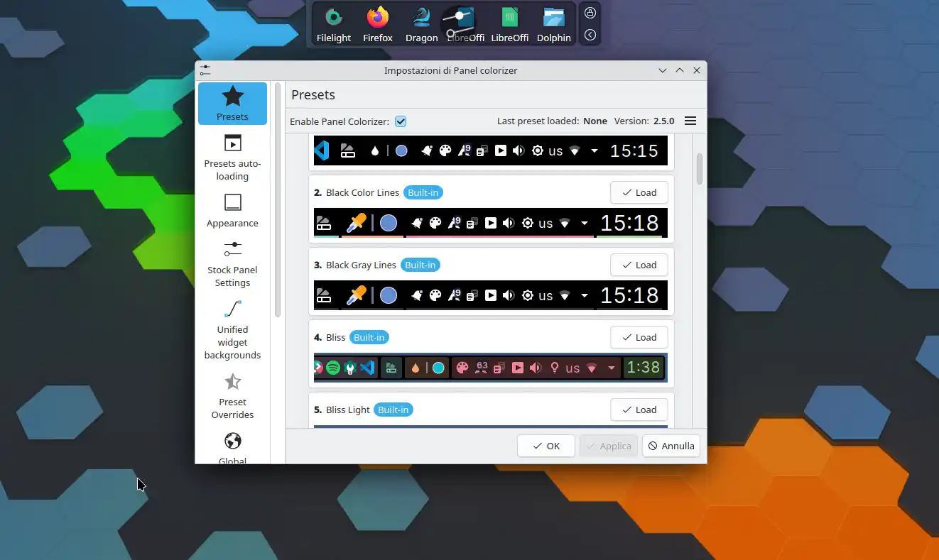Open Filelight from the dock
Viewport: 939px width, 560px height.
[333, 22]
